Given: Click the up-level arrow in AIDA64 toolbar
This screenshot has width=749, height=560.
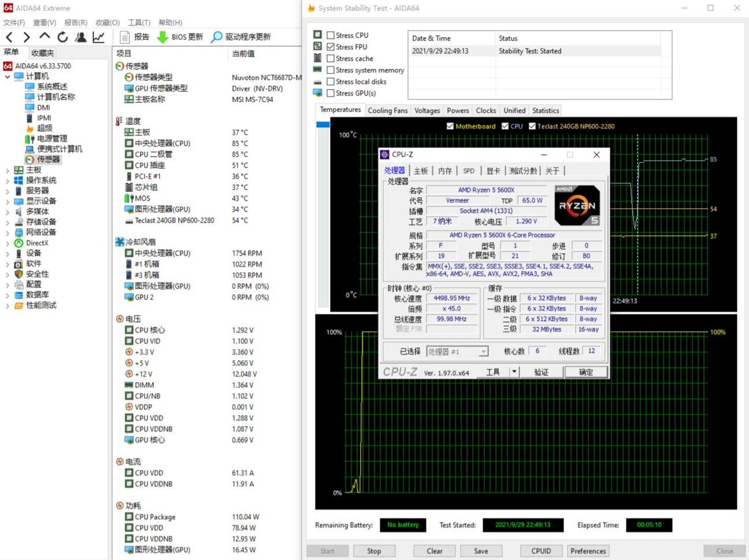Looking at the screenshot, I should point(45,37).
